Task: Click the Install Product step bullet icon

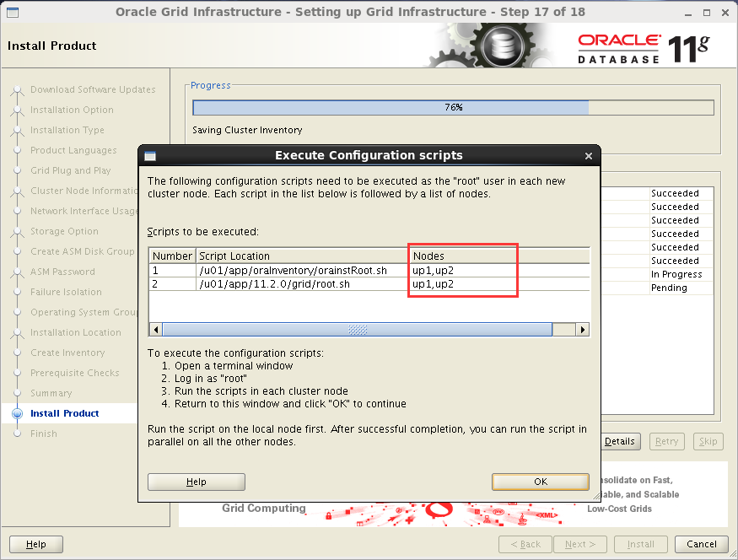Action: (18, 413)
